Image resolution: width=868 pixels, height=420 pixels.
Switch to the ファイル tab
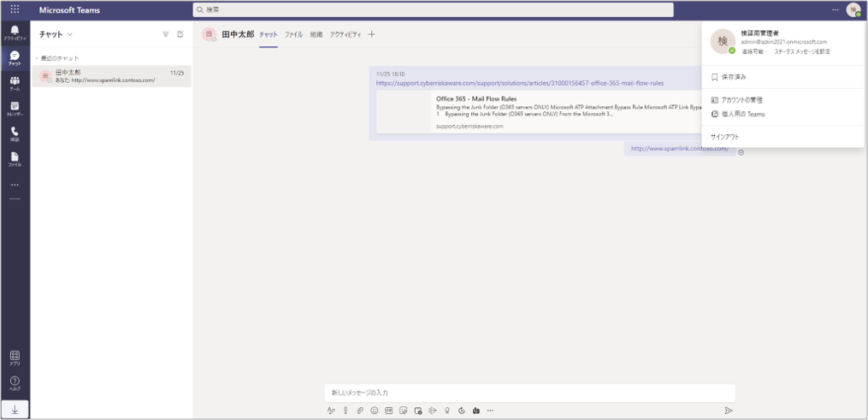pos(293,34)
